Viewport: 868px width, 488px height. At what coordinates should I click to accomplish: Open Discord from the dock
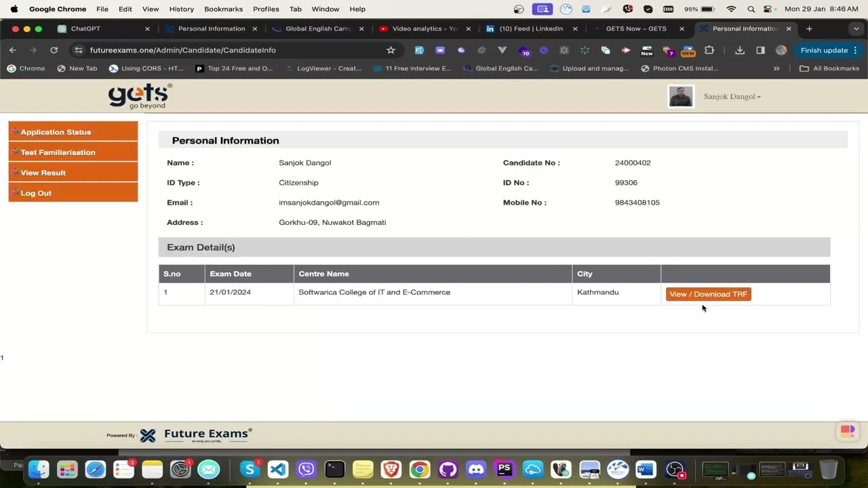point(476,469)
